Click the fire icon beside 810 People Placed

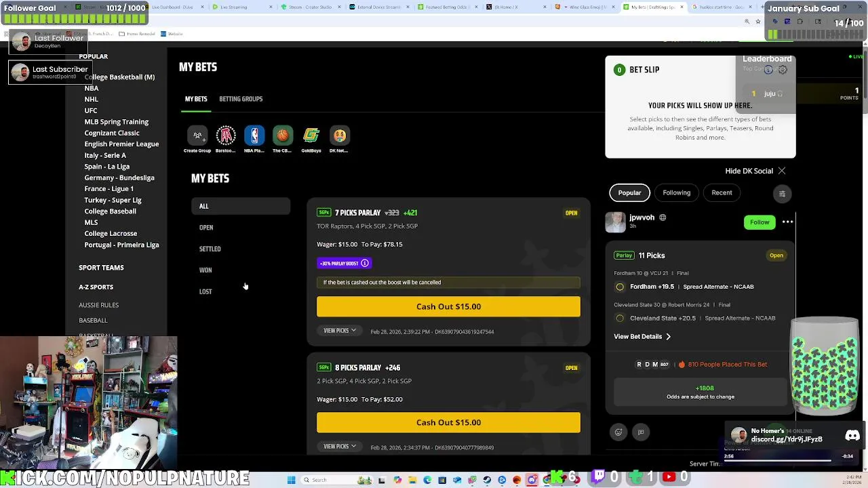point(682,364)
